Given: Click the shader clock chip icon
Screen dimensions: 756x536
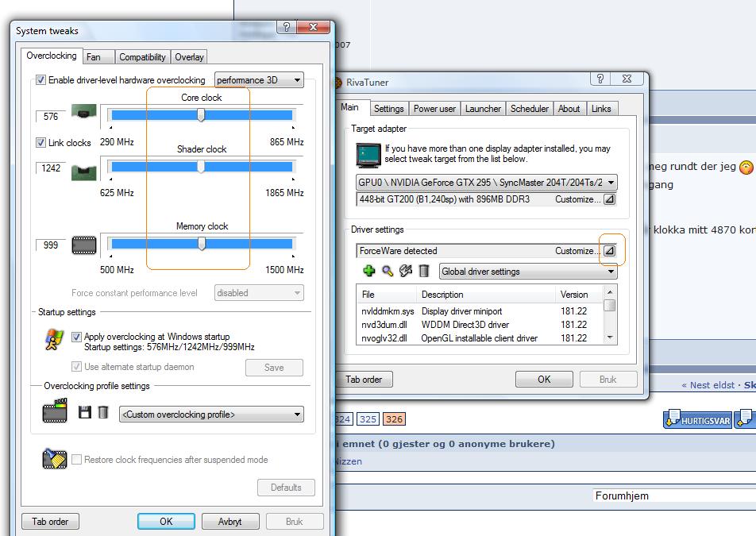Looking at the screenshot, I should click(84, 172).
